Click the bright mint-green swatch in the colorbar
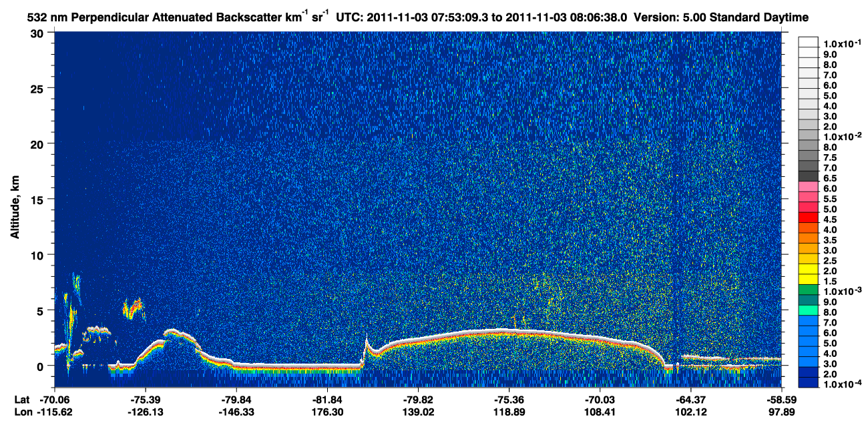This screenshot has width=868, height=445. click(808, 310)
